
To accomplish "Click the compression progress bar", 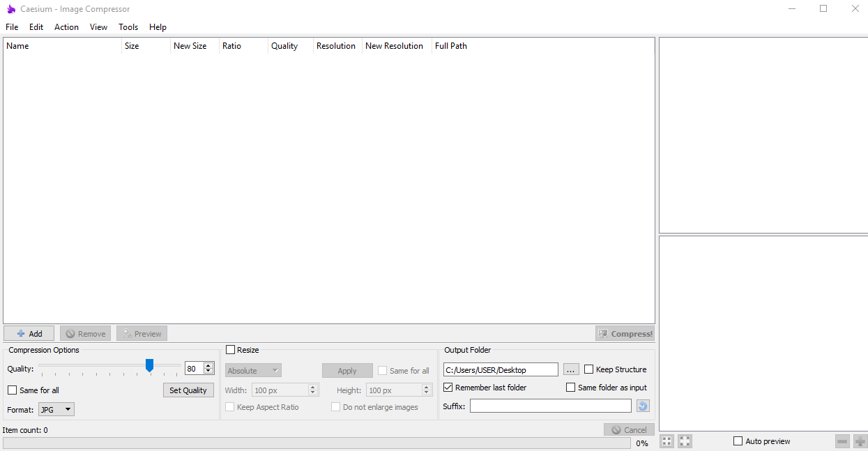I will pyautogui.click(x=317, y=443).
